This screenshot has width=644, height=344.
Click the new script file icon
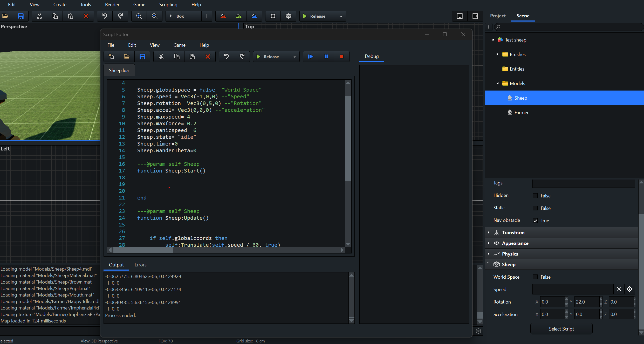111,57
